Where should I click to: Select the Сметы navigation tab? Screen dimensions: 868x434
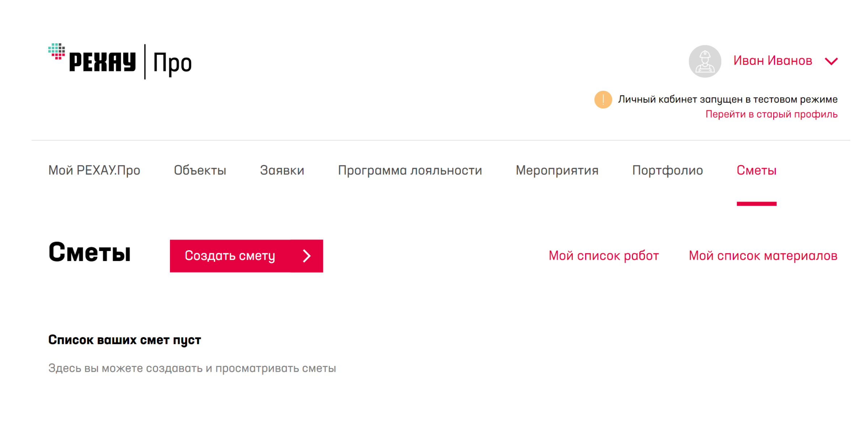click(x=756, y=170)
